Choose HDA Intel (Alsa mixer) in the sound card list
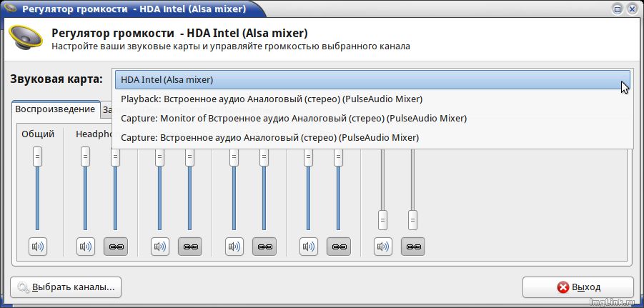 372,79
